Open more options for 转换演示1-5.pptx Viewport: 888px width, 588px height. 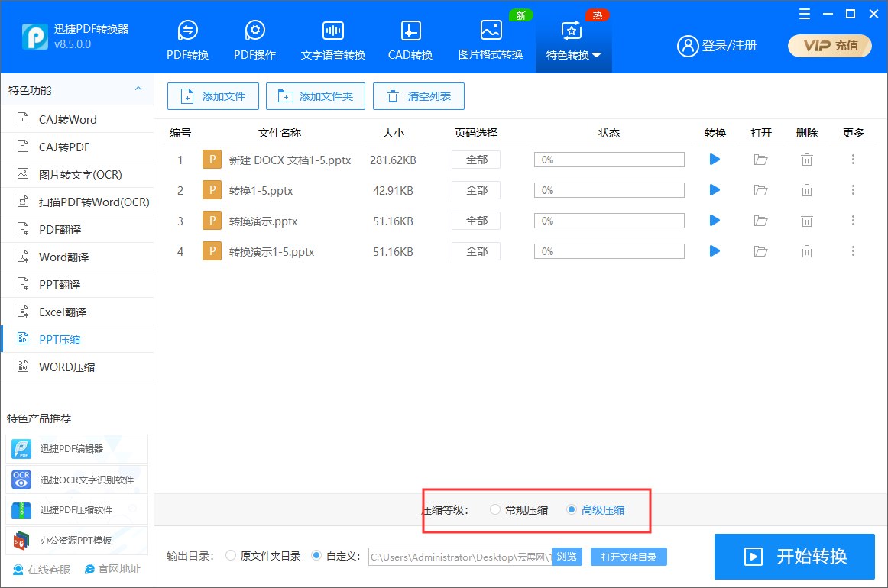click(x=853, y=251)
